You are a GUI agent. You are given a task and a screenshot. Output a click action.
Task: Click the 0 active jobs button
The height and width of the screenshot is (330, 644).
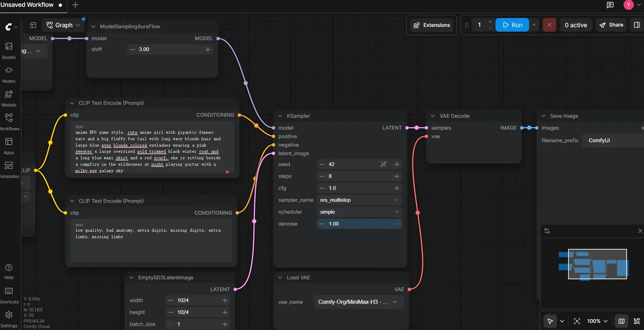coord(576,25)
